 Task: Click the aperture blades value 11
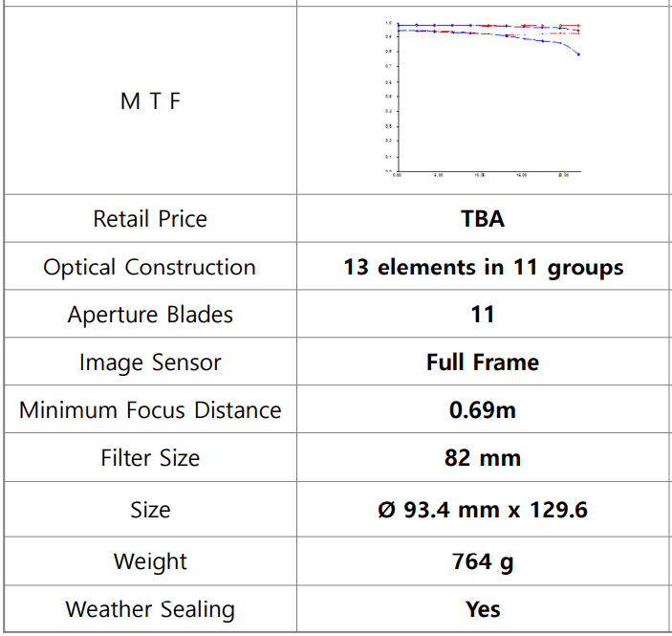pyautogui.click(x=483, y=315)
